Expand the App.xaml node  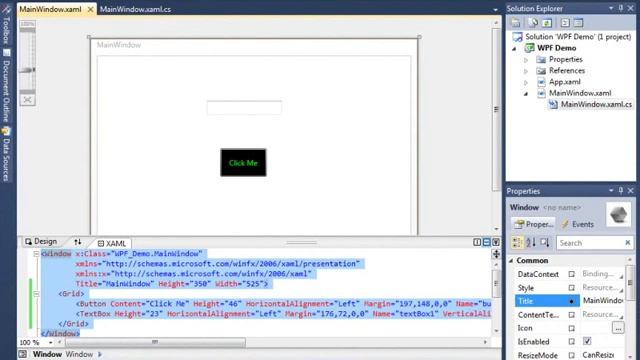tap(526, 82)
